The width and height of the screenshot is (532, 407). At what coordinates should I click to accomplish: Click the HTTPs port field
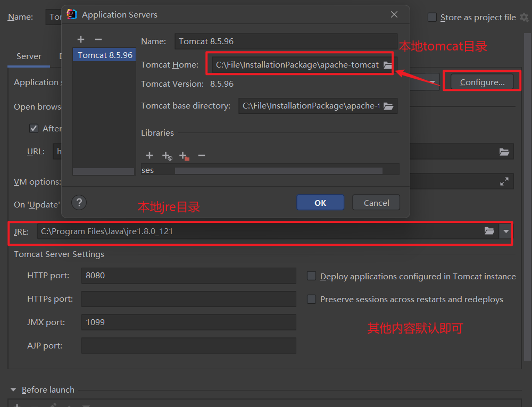(x=189, y=299)
